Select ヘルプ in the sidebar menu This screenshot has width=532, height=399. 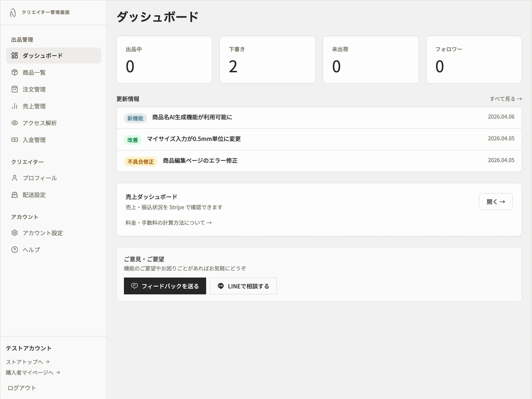point(31,249)
